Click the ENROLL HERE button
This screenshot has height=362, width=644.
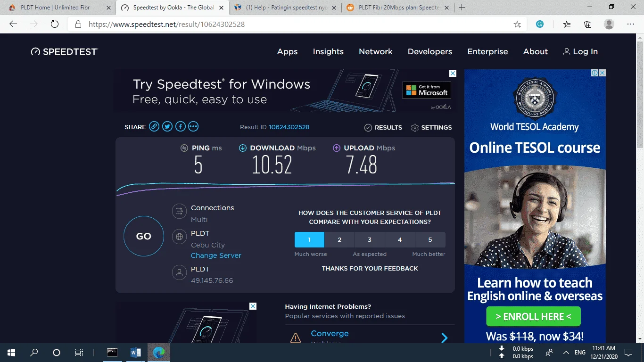533,317
